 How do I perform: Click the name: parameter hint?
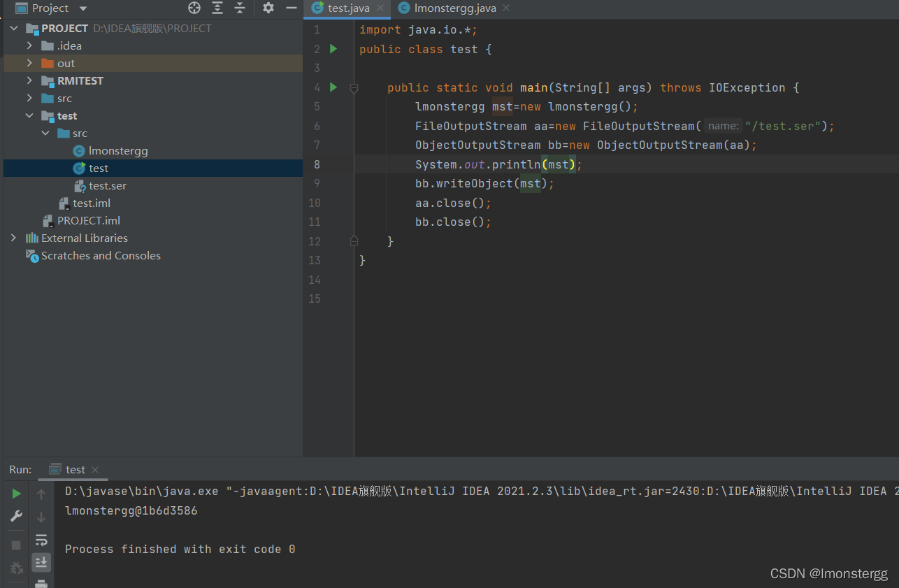coord(723,126)
